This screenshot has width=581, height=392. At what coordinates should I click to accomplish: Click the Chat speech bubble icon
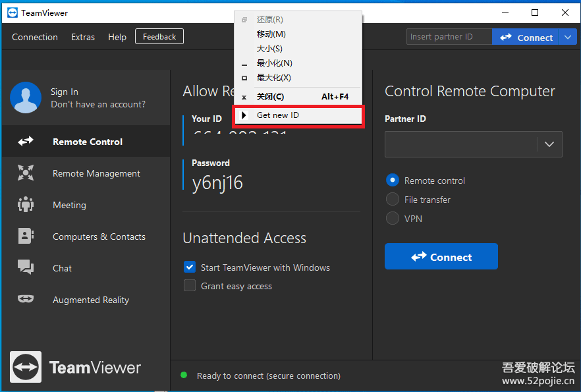26,267
